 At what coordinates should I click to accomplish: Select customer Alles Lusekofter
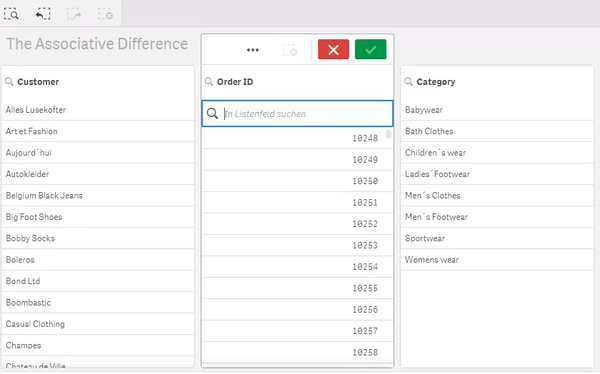pos(98,110)
